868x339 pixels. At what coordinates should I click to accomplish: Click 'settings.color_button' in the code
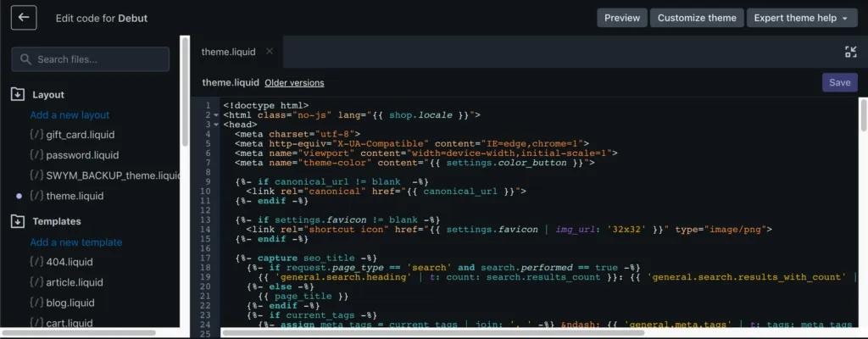(507, 163)
